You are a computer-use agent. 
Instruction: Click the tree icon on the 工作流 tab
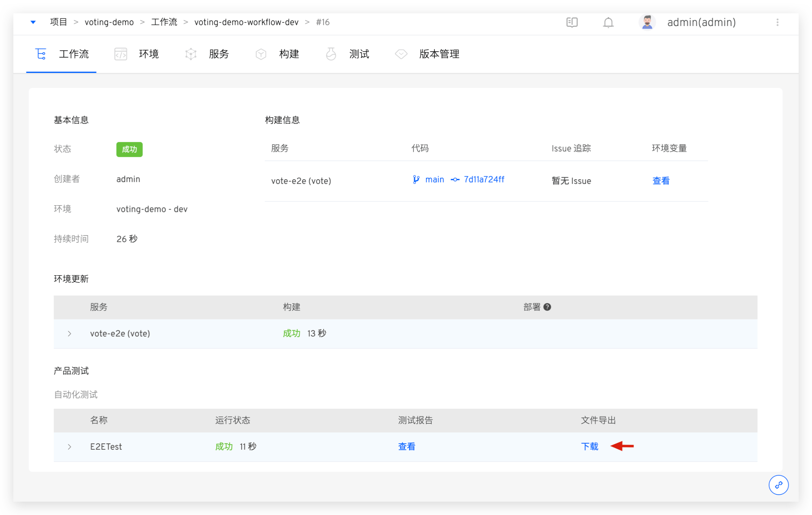click(40, 54)
